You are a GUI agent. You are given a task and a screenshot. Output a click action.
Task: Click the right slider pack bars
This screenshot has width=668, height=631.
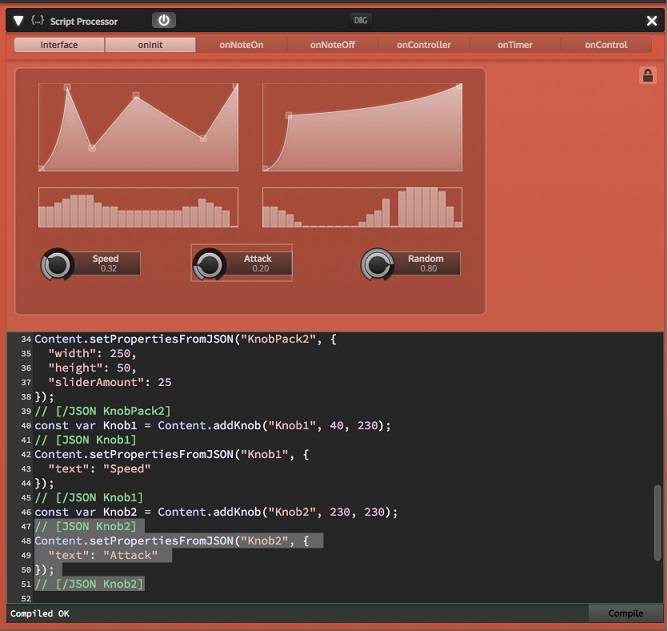coord(362,208)
